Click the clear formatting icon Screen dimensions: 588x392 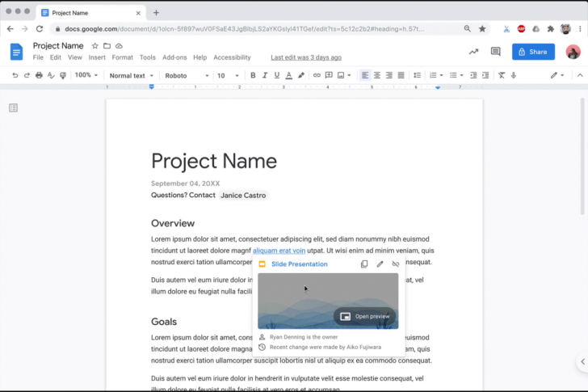[x=502, y=75]
